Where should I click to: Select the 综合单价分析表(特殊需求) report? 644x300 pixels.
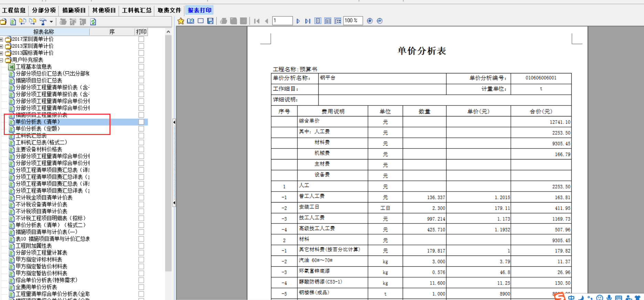[x=46, y=280]
